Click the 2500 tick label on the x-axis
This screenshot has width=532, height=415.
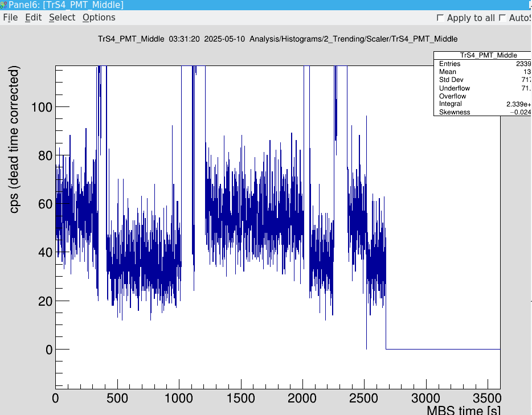coord(364,398)
